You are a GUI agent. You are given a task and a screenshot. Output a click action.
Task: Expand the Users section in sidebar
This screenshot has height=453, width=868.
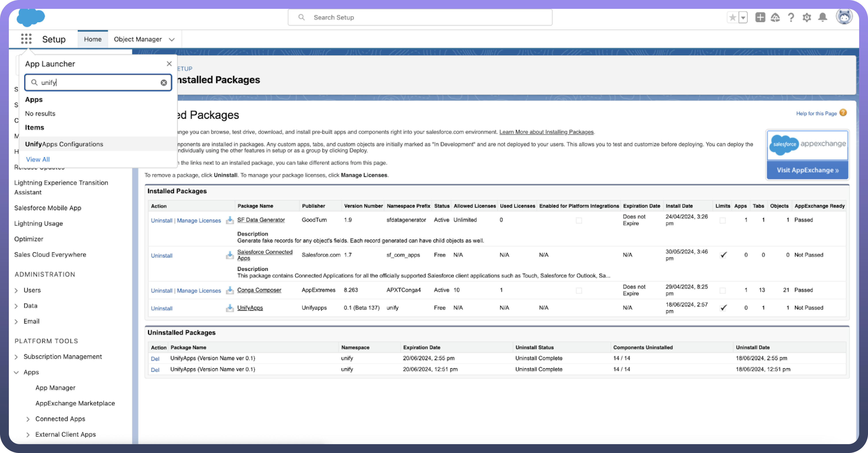pyautogui.click(x=16, y=290)
